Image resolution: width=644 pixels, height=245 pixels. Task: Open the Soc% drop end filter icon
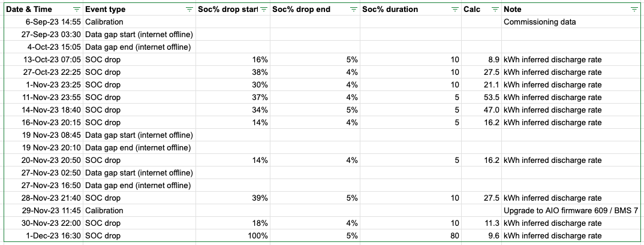(354, 10)
